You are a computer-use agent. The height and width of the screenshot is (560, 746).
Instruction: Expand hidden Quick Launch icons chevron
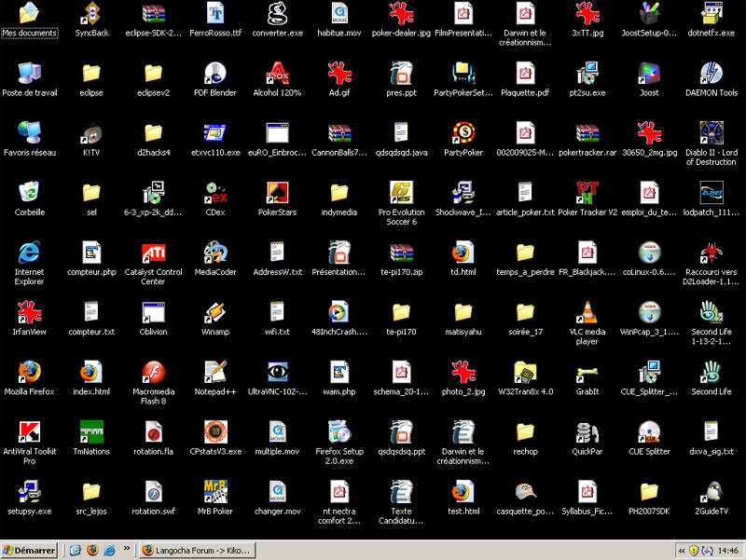126,550
